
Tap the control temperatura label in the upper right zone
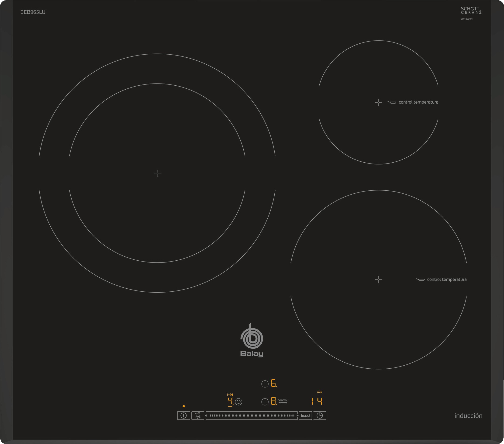[x=418, y=102]
